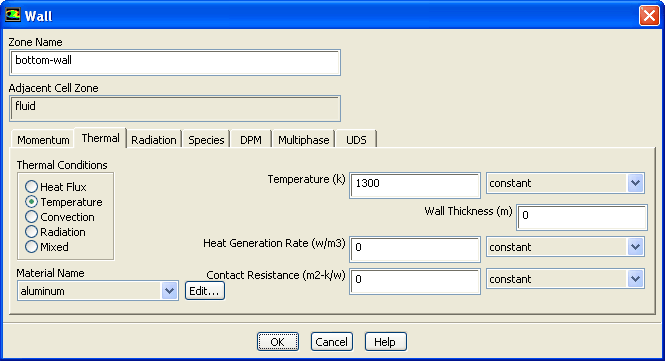Click the Wall Thickness input field
The height and width of the screenshot is (361, 665).
582,218
